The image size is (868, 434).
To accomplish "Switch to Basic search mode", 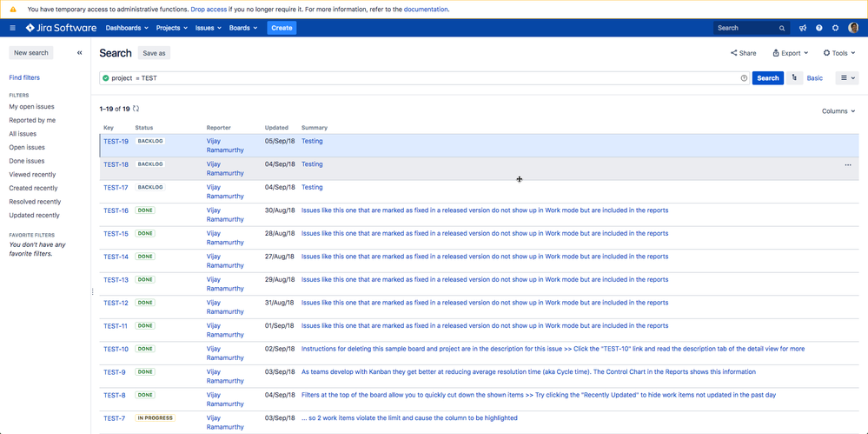I will (x=814, y=78).
